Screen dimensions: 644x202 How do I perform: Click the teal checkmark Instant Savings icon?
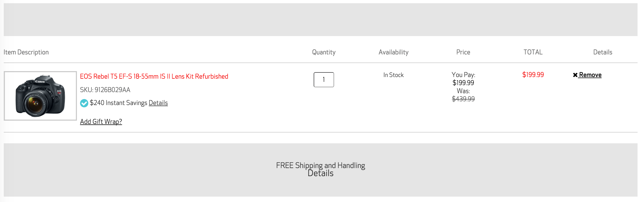tap(84, 103)
